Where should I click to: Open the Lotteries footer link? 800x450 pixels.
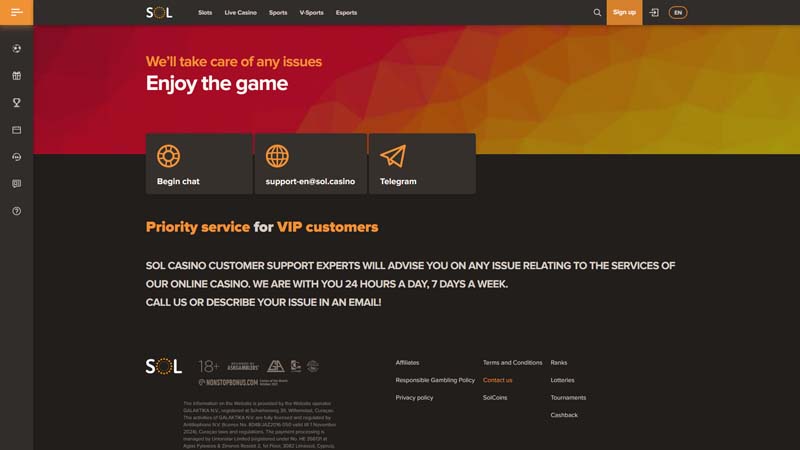click(x=562, y=380)
